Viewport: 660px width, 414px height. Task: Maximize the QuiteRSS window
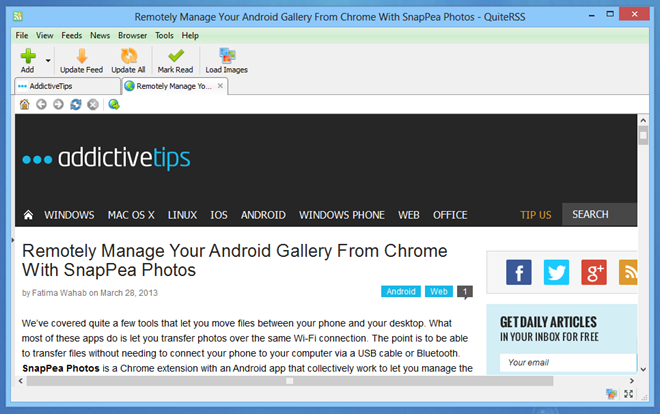(x=610, y=14)
